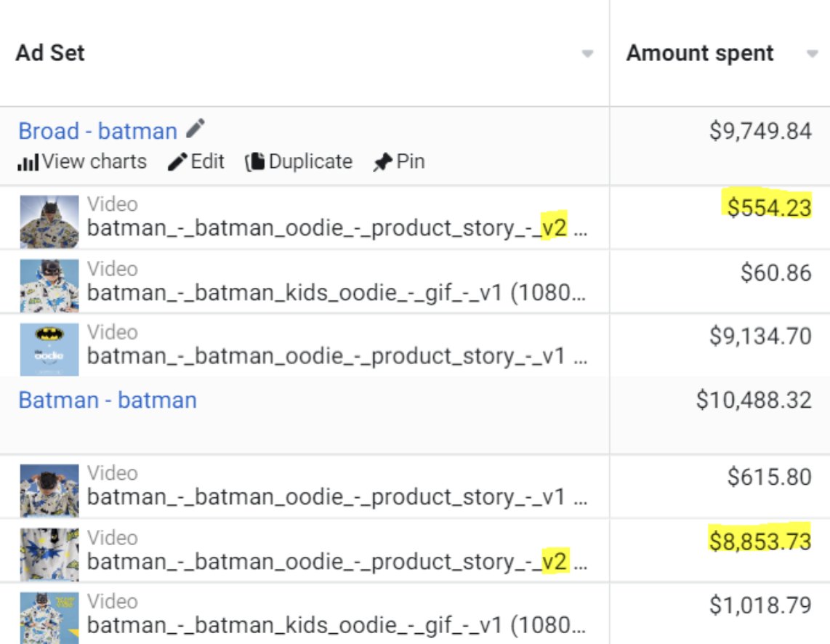Screen dimensions: 830x644
Task: Click the View charts text button
Action: [94, 161]
